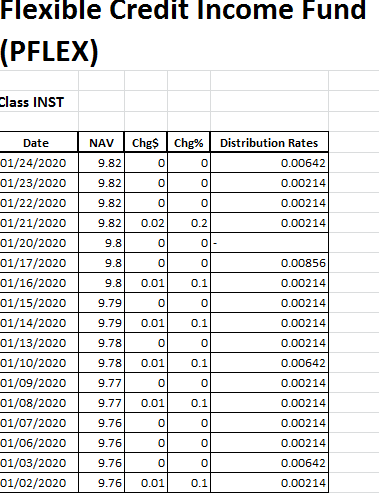Select distribution rate 0.00642 for 01/24/2020
This screenshot has height=493, width=379.
(269, 163)
